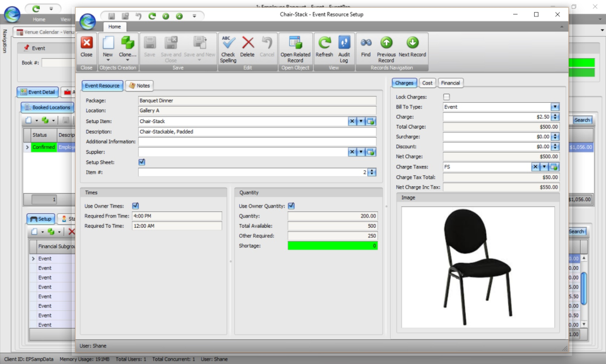
Task: Adjust the Charge amount spinner
Action: tap(555, 117)
